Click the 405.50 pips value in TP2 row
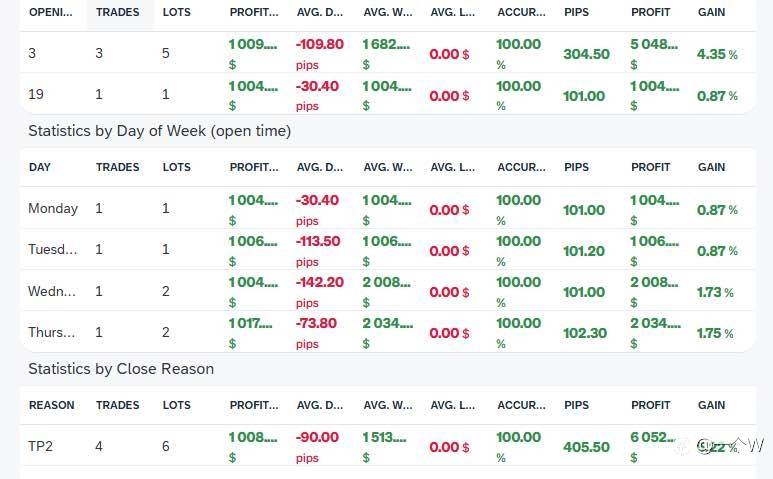This screenshot has height=479, width=773. coord(586,446)
